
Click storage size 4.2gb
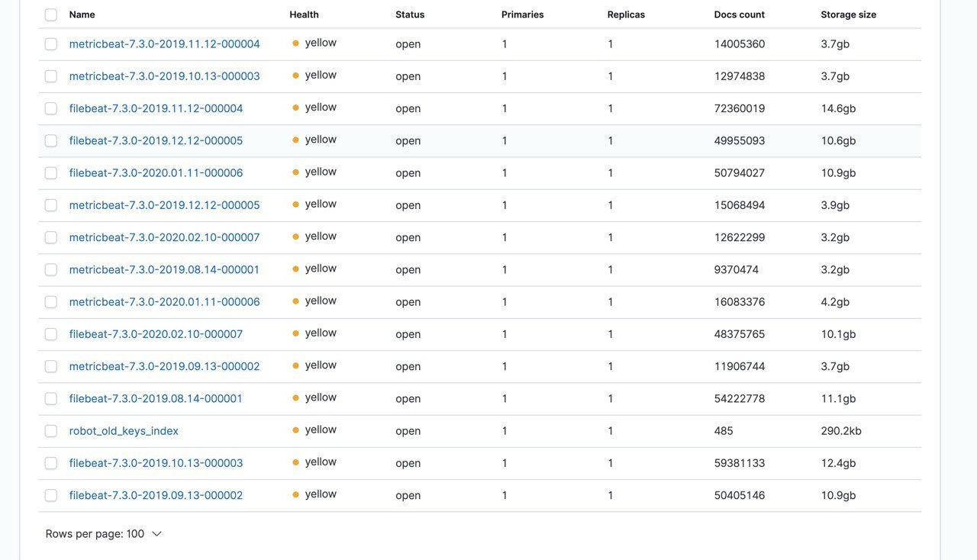[x=835, y=302]
